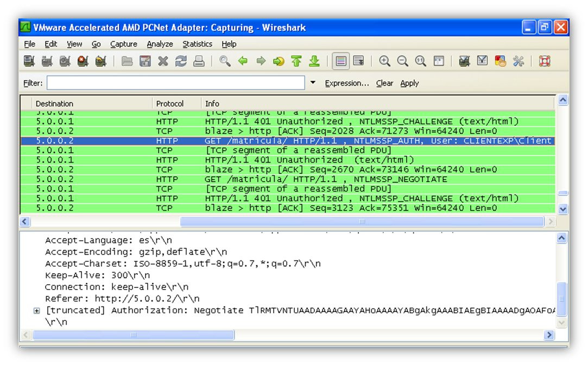Open the Capture menu
Viewport: 588px width, 366px height.
tap(123, 44)
